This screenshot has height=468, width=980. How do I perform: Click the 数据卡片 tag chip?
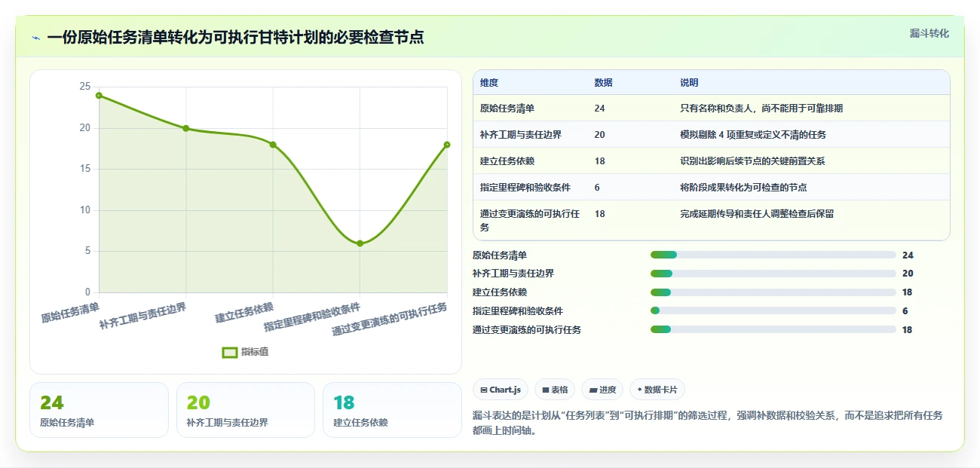tap(657, 390)
